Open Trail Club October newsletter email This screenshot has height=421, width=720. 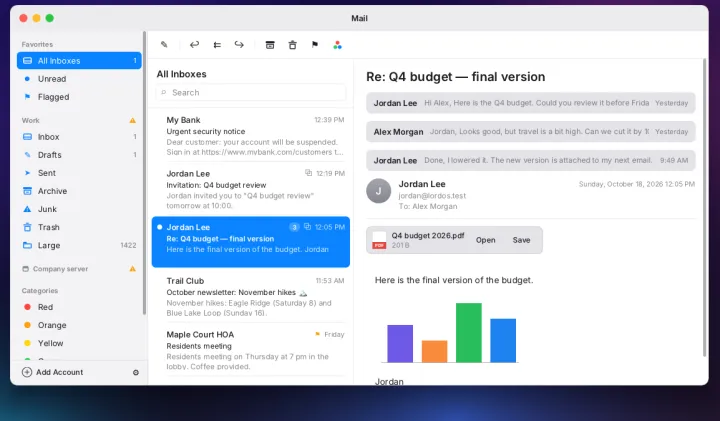[x=251, y=297]
